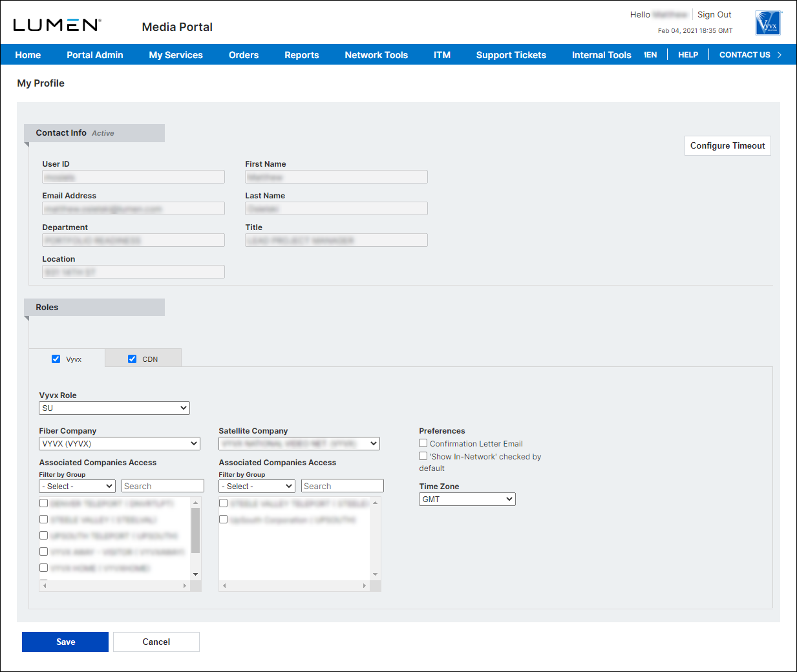Click the chevron arrow after Contact Us

(x=780, y=55)
